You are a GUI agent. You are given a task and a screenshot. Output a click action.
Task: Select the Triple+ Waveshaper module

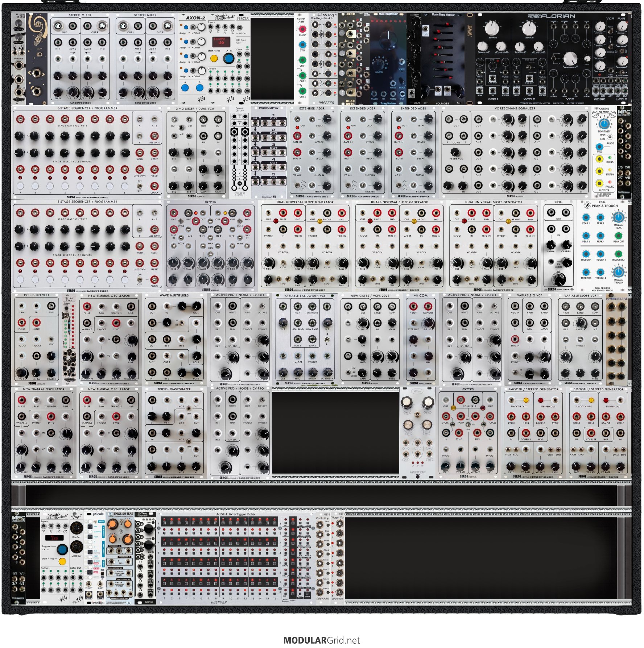[x=174, y=433]
